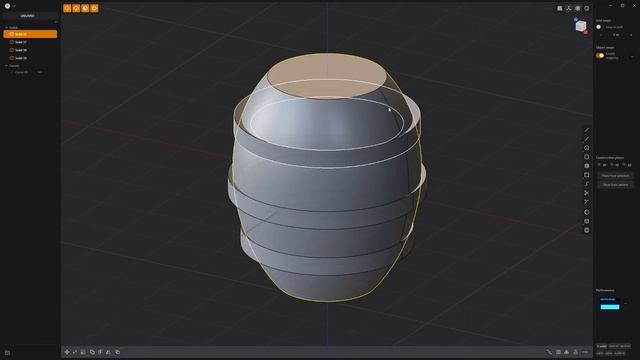
Task: Select the first construction plane radio option
Action: pyautogui.click(x=599, y=165)
